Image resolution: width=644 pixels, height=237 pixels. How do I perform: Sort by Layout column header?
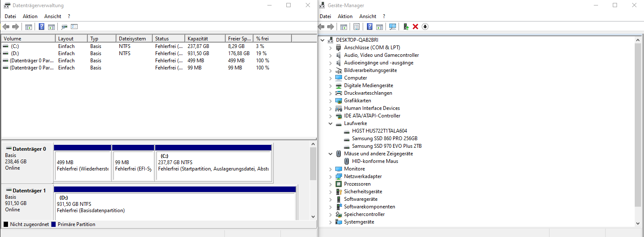coord(71,38)
